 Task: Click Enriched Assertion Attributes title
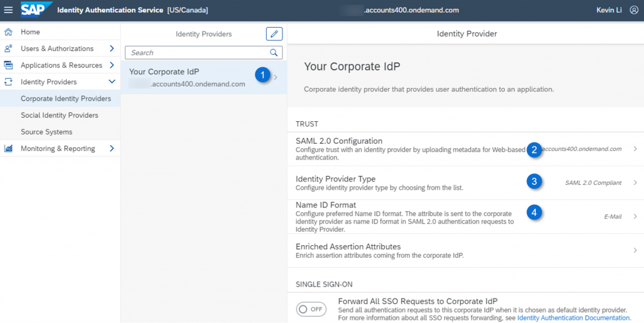point(348,247)
